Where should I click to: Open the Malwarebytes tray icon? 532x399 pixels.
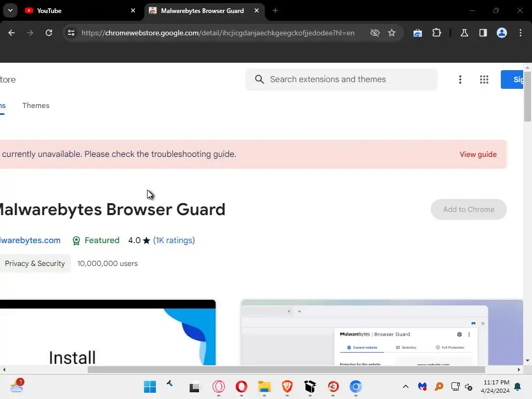pyautogui.click(x=422, y=387)
